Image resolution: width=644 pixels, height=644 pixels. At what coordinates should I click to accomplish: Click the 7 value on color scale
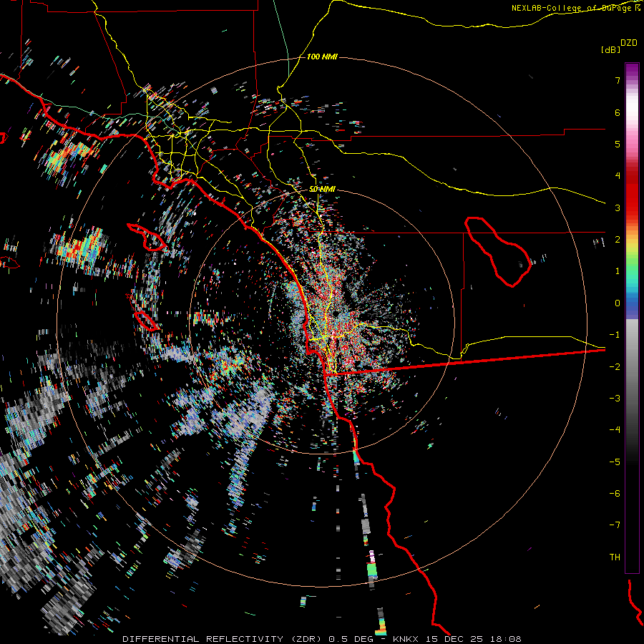[x=618, y=80]
